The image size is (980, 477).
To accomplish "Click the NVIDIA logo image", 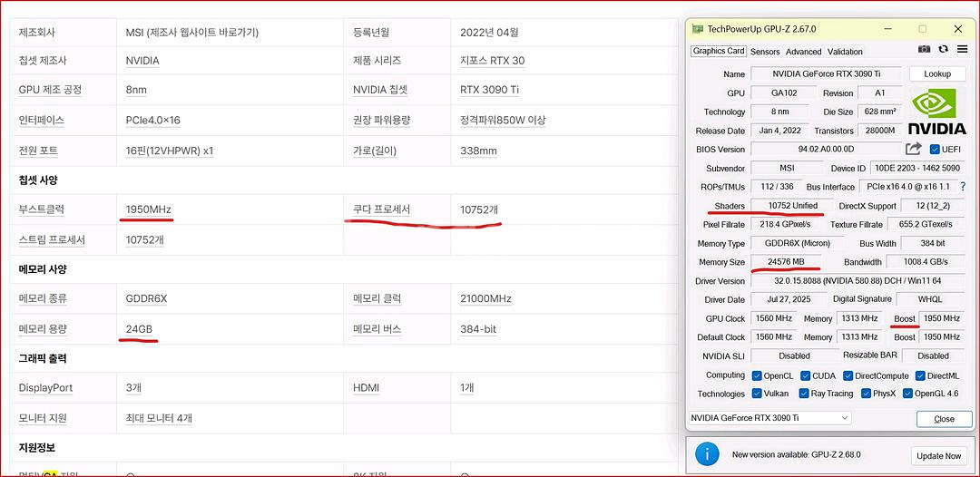I will pyautogui.click(x=937, y=112).
